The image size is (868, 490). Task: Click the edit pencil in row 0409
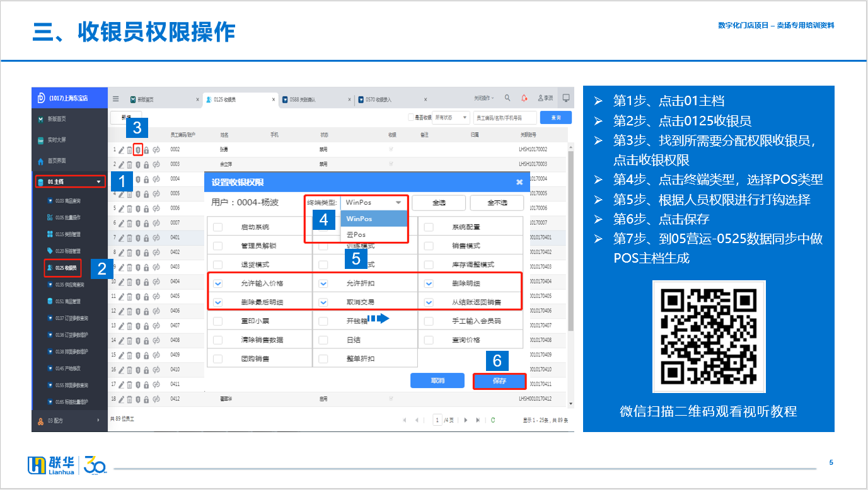click(122, 355)
